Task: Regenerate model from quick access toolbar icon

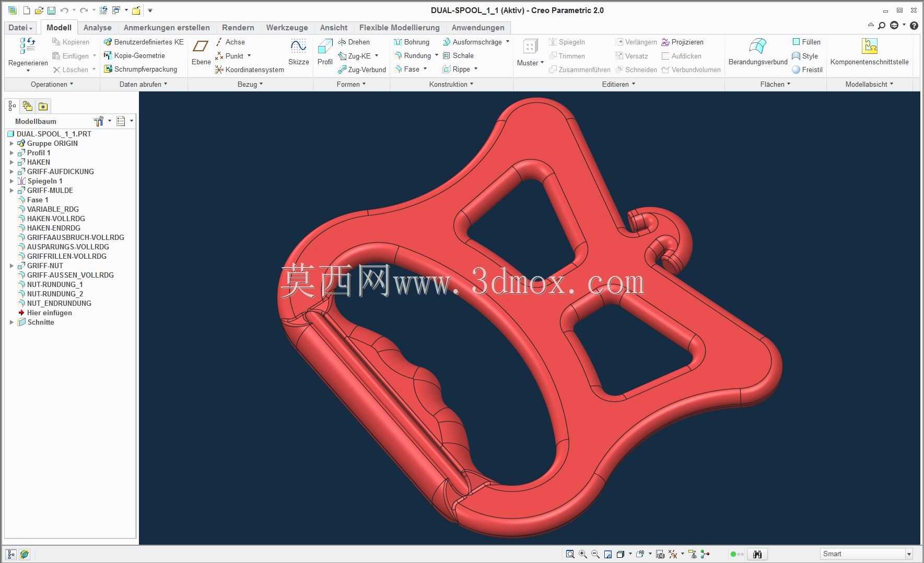Action: (x=103, y=10)
